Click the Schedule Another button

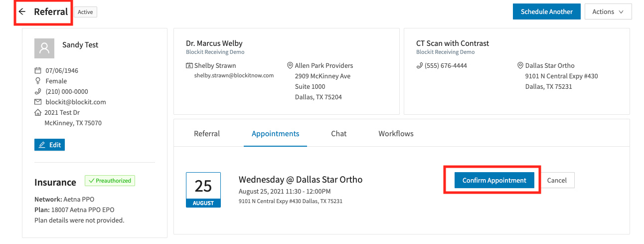point(547,11)
